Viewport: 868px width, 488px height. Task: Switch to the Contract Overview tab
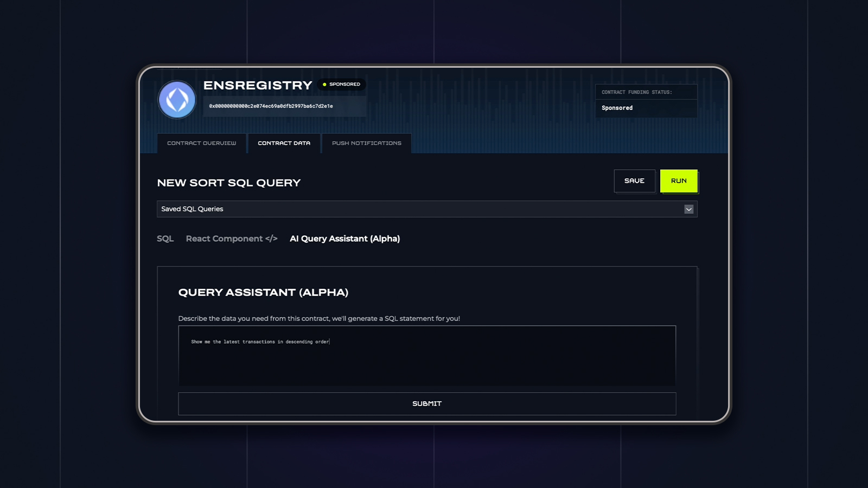[x=201, y=143]
